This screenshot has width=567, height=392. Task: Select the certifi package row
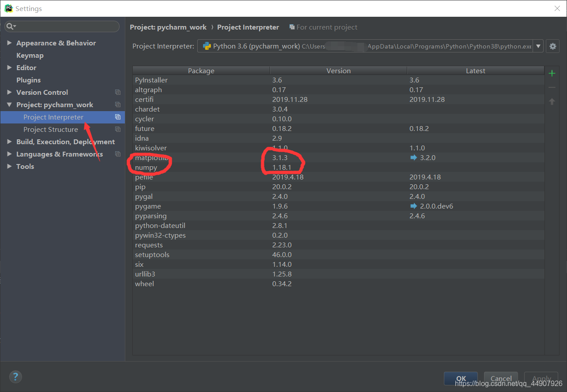click(x=338, y=99)
